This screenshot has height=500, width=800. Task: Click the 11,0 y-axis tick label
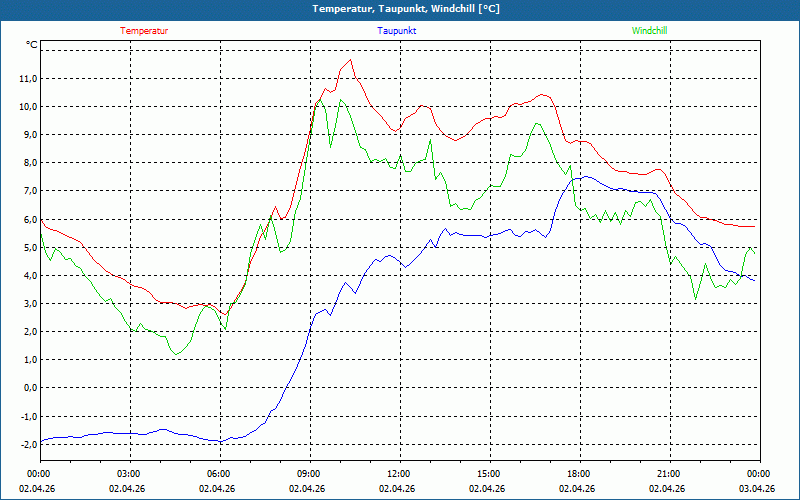coord(26,79)
